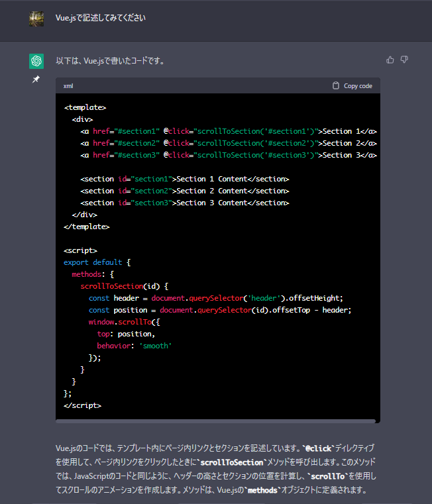Click the bold "methods" in the explanation
The image size is (432, 504).
click(x=262, y=490)
